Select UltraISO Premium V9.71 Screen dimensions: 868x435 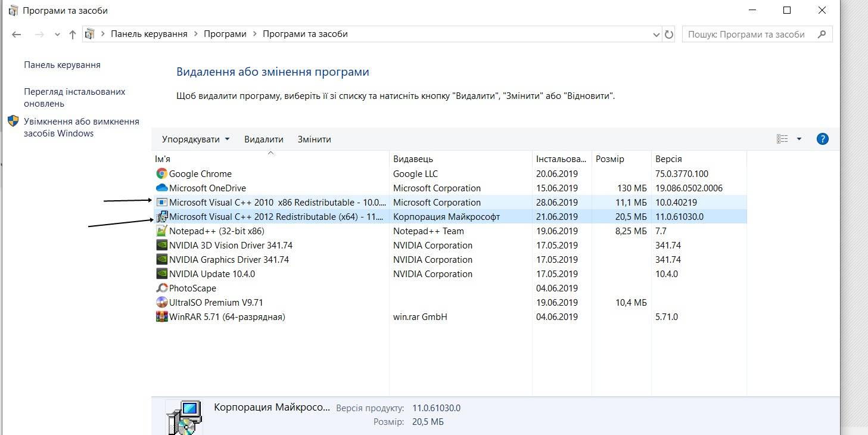(x=449, y=303)
